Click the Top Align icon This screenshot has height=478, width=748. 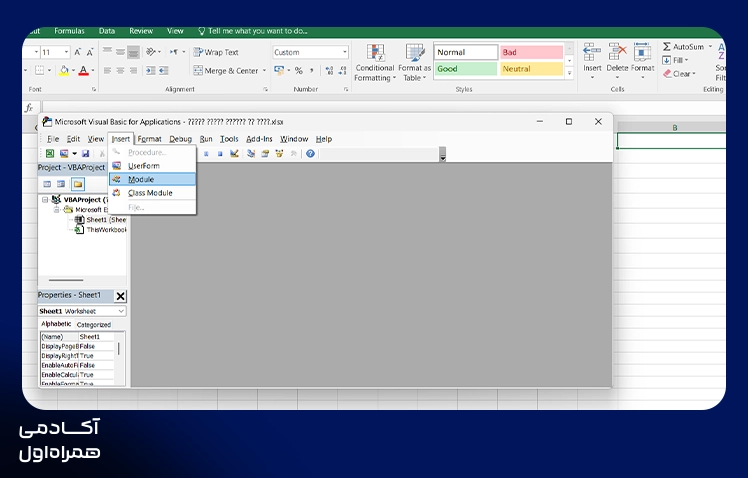click(107, 52)
